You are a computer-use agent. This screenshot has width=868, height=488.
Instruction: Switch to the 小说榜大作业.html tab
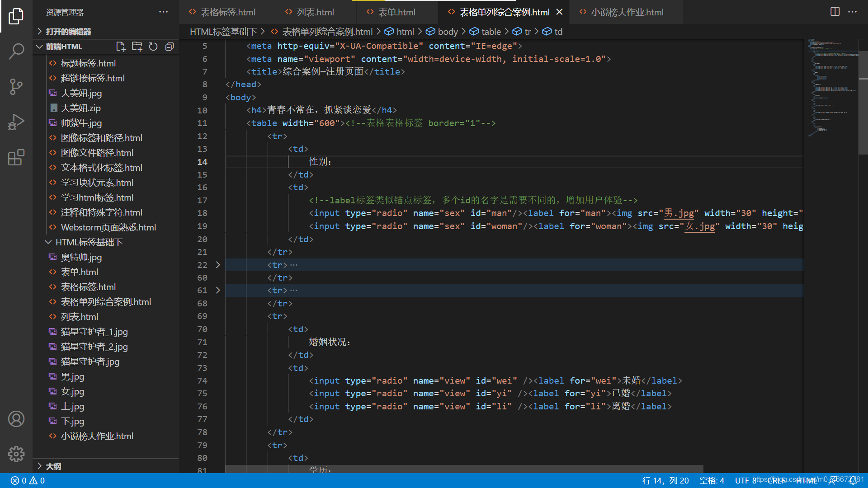coord(627,12)
